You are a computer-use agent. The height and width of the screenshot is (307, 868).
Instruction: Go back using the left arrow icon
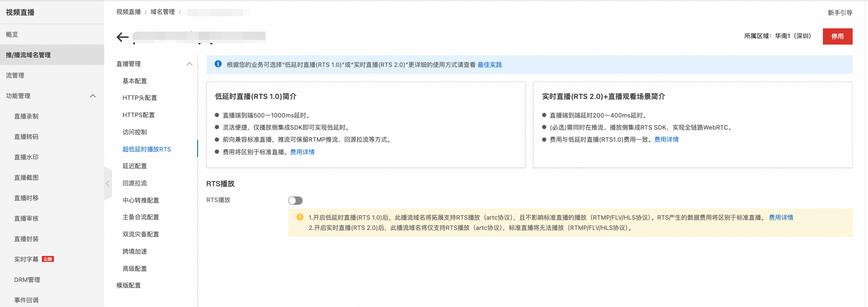point(122,37)
